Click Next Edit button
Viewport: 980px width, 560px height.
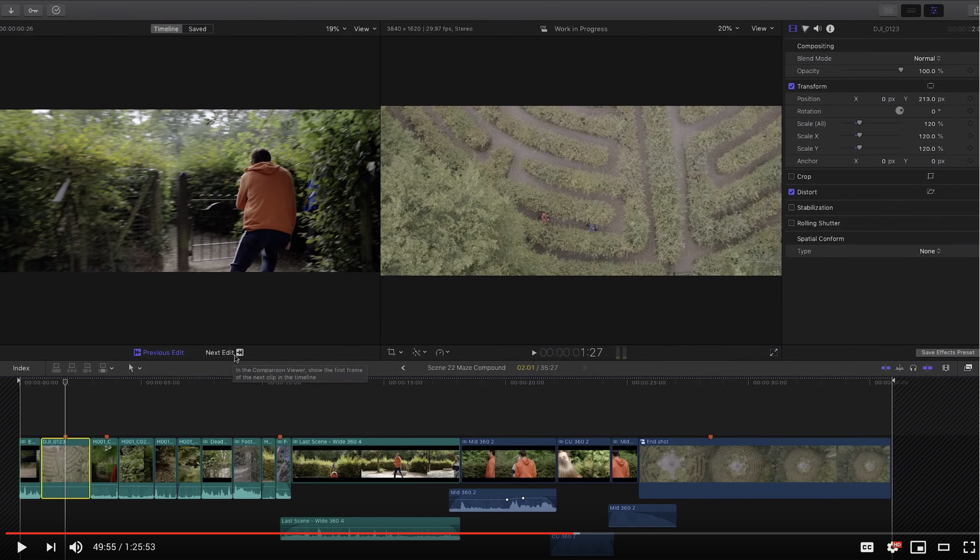tap(225, 353)
